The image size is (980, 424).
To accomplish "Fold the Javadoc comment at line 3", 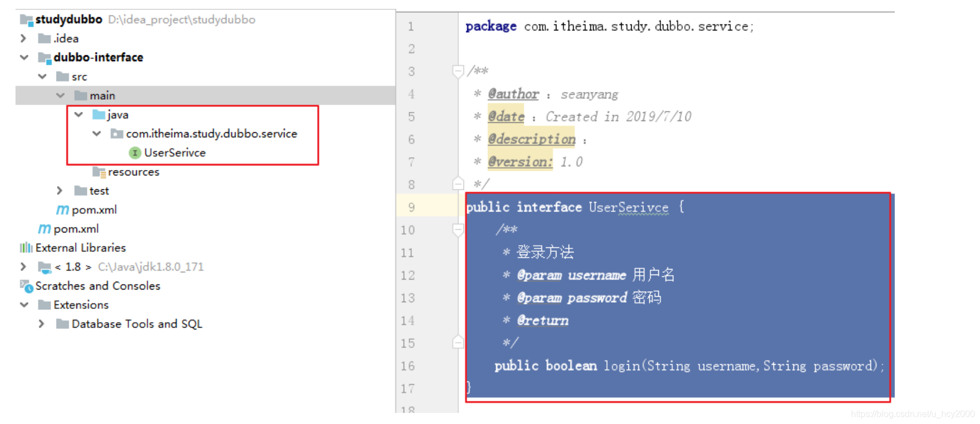I will (x=458, y=71).
